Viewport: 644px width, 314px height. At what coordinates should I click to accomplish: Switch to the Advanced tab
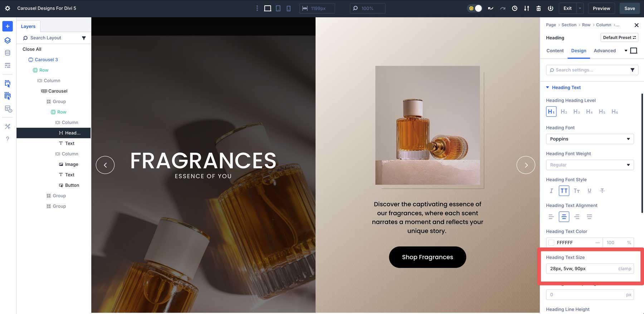pyautogui.click(x=605, y=51)
